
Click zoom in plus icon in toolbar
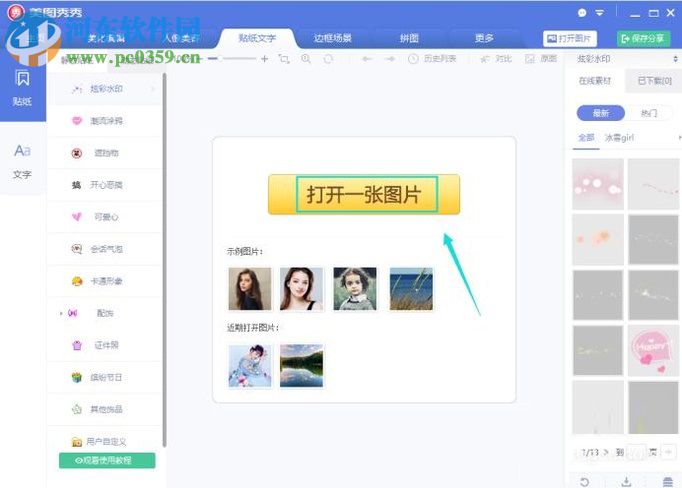264,58
